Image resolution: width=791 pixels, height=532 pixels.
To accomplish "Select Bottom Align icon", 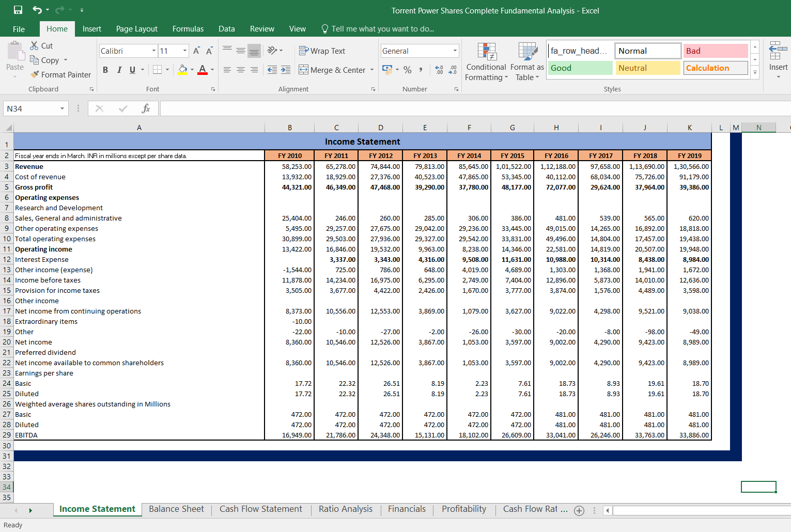I will [254, 51].
